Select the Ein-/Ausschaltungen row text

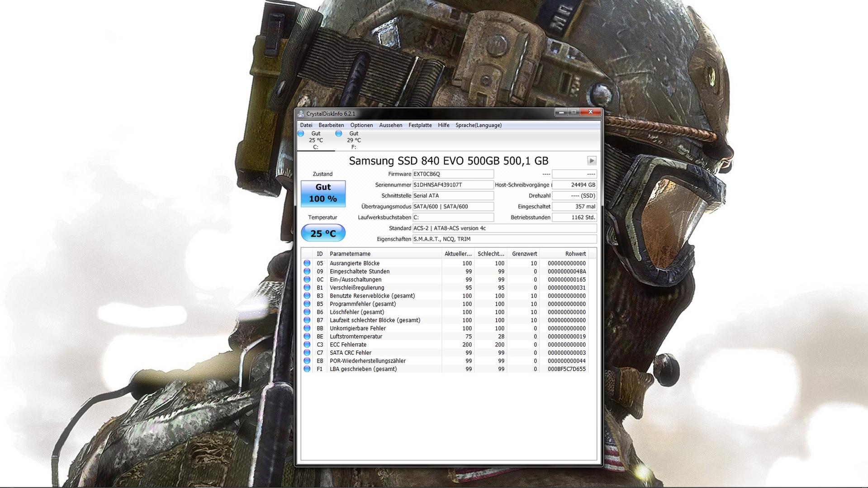coord(356,280)
